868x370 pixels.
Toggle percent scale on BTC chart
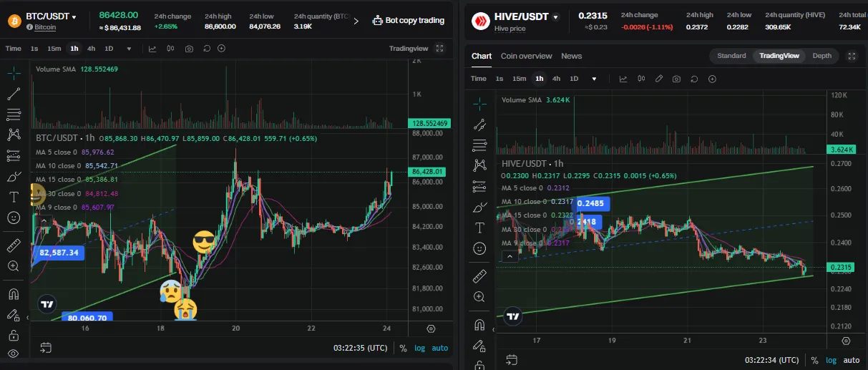403,348
